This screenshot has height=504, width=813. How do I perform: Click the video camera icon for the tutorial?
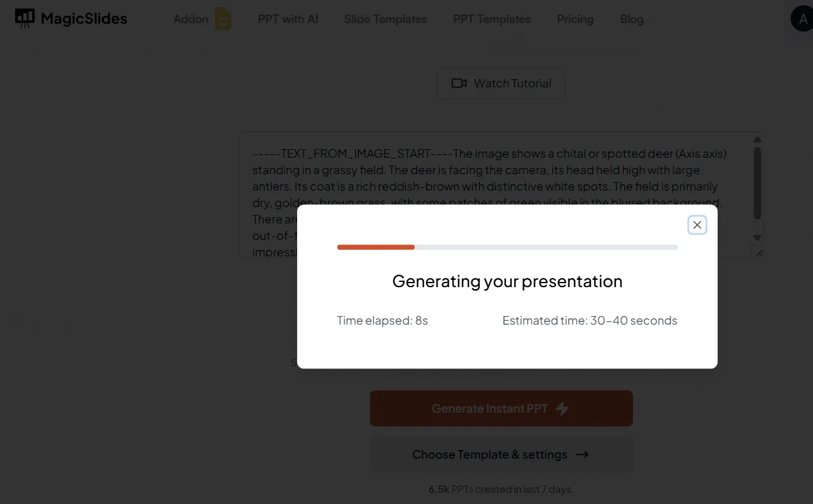tap(459, 83)
